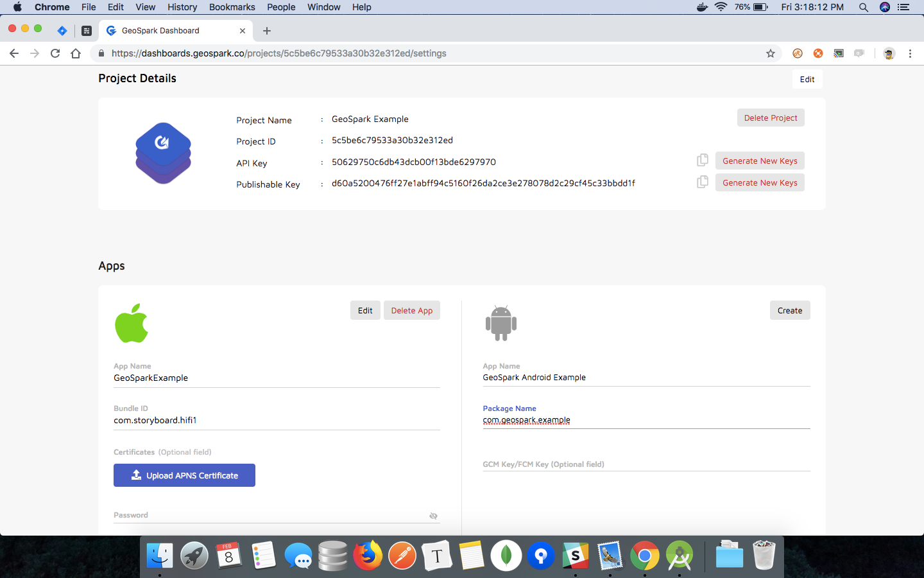Click Delete App button
Image resolution: width=924 pixels, height=578 pixels.
pyautogui.click(x=412, y=310)
